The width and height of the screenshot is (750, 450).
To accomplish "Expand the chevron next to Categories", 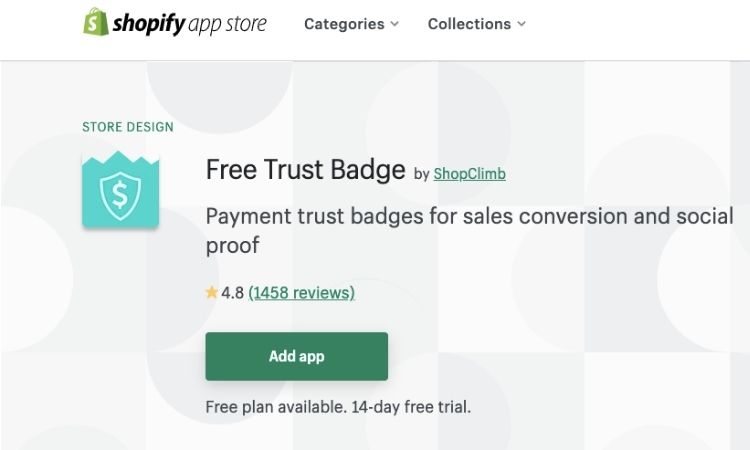I will coord(395,24).
